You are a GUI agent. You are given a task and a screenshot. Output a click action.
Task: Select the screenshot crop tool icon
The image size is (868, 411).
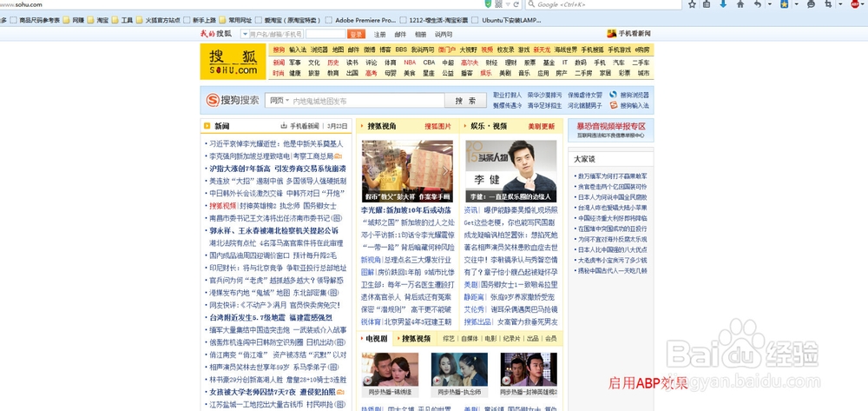click(x=828, y=4)
